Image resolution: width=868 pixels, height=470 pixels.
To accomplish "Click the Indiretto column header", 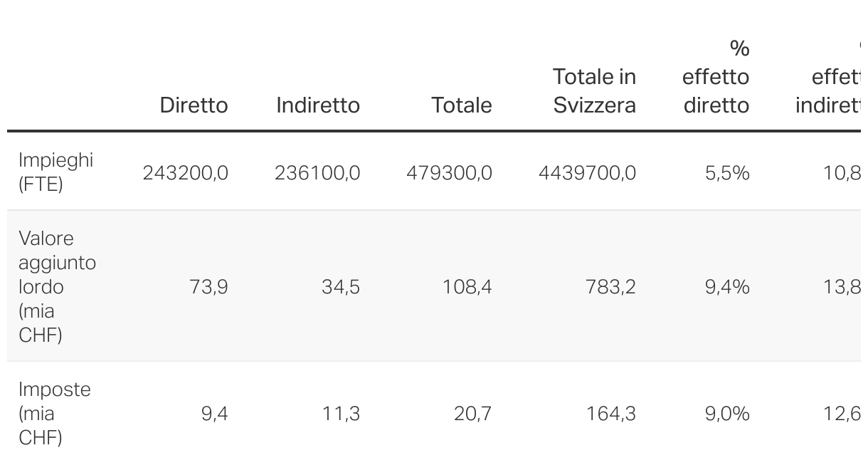I will (318, 105).
